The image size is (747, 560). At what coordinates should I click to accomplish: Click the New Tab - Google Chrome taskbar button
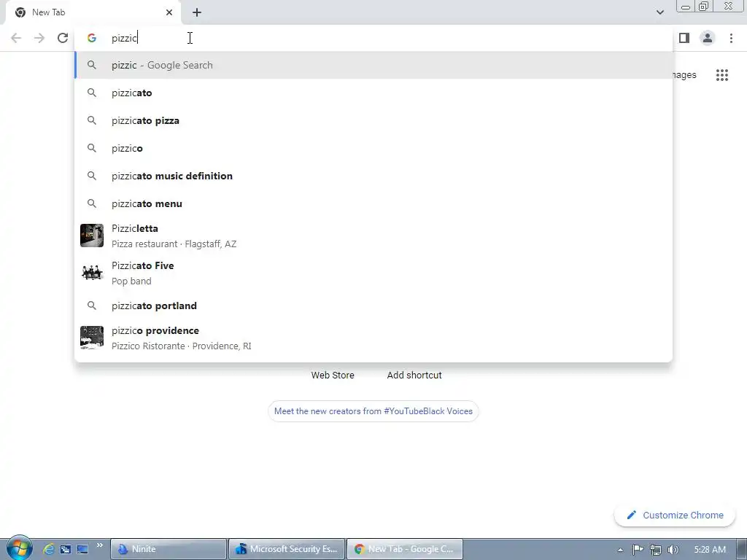tap(405, 549)
